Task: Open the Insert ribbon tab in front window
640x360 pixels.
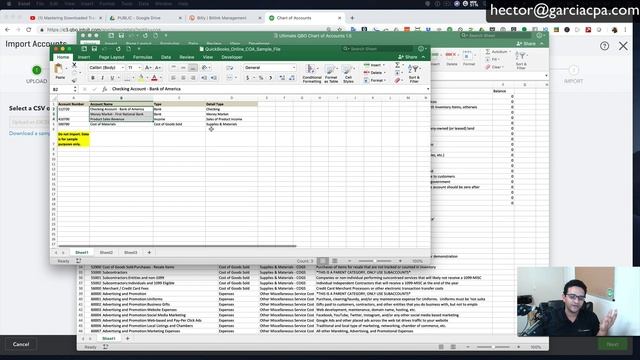Action: click(x=84, y=57)
